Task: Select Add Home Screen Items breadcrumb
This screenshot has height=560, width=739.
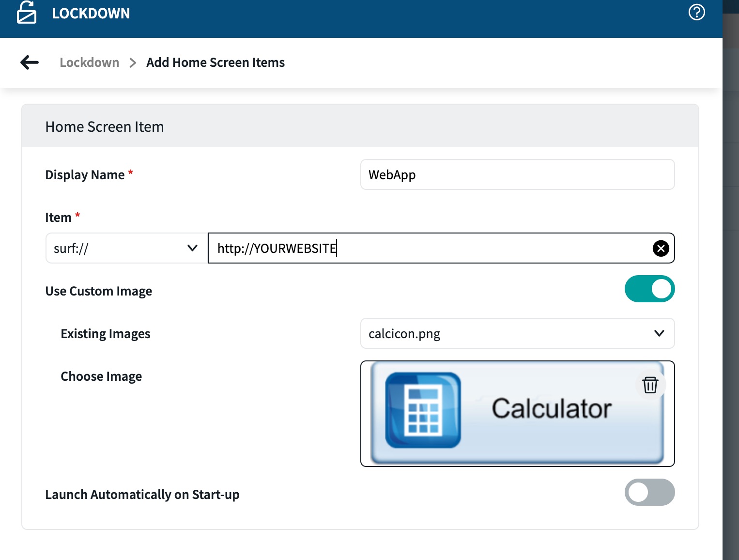Action: [216, 63]
